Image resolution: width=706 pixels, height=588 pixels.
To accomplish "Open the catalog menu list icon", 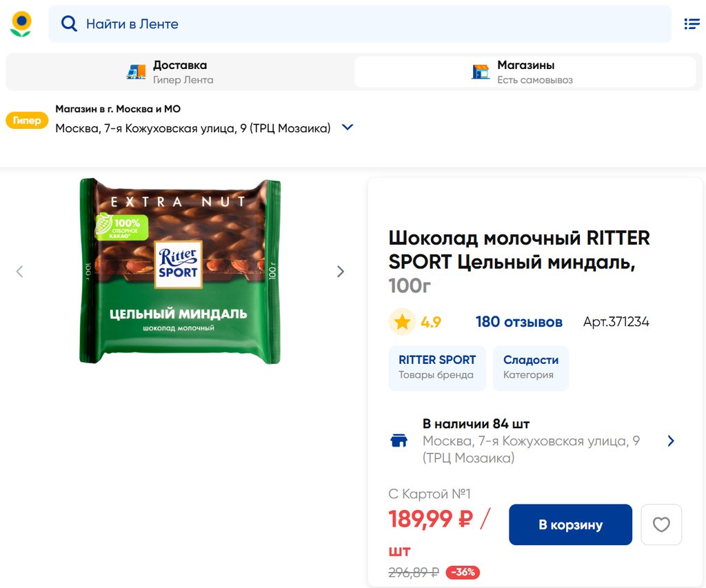I will (x=692, y=24).
